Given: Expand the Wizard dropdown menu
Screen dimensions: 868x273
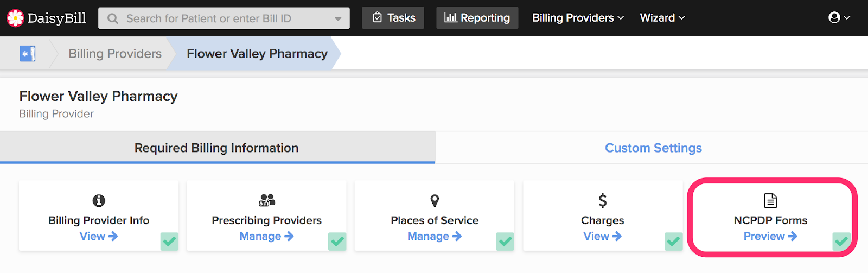Looking at the screenshot, I should click(662, 18).
